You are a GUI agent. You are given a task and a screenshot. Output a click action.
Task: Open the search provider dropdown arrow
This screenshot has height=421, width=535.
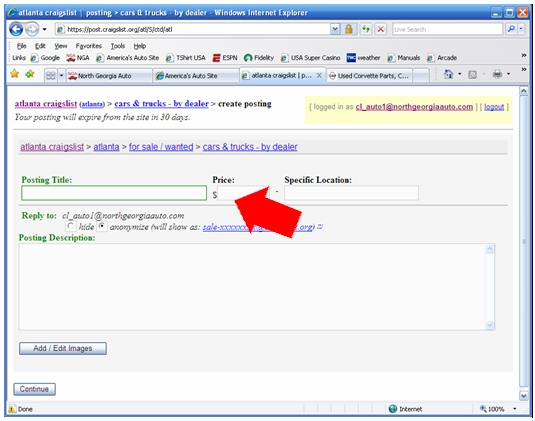click(x=521, y=29)
